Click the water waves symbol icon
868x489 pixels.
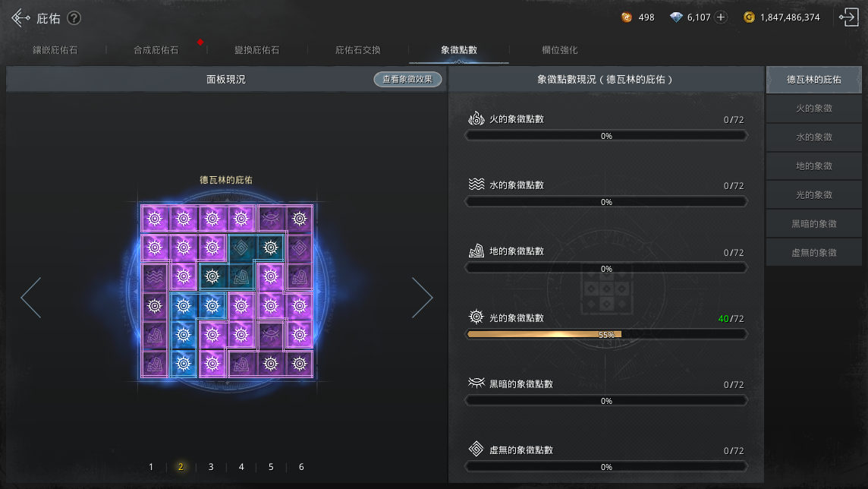pyautogui.click(x=476, y=185)
